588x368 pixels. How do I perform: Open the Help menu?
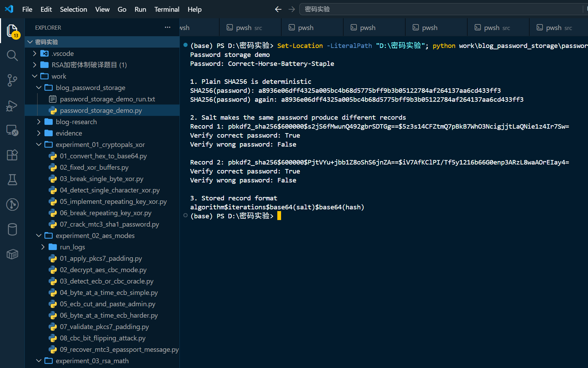coord(195,9)
